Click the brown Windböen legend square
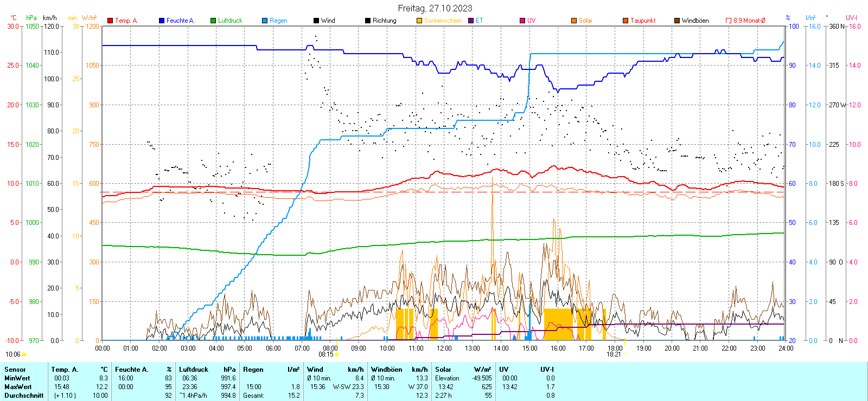 (677, 21)
